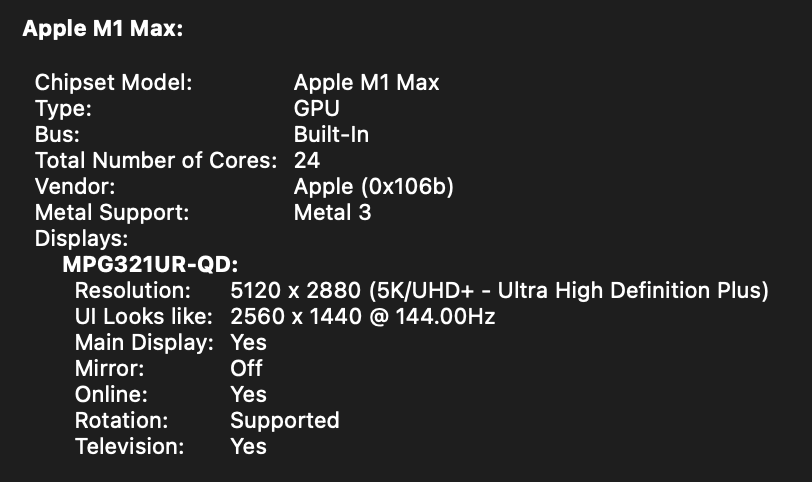Select the Rotation Supported value
Viewport: 812px width, 482px height.
(x=284, y=420)
